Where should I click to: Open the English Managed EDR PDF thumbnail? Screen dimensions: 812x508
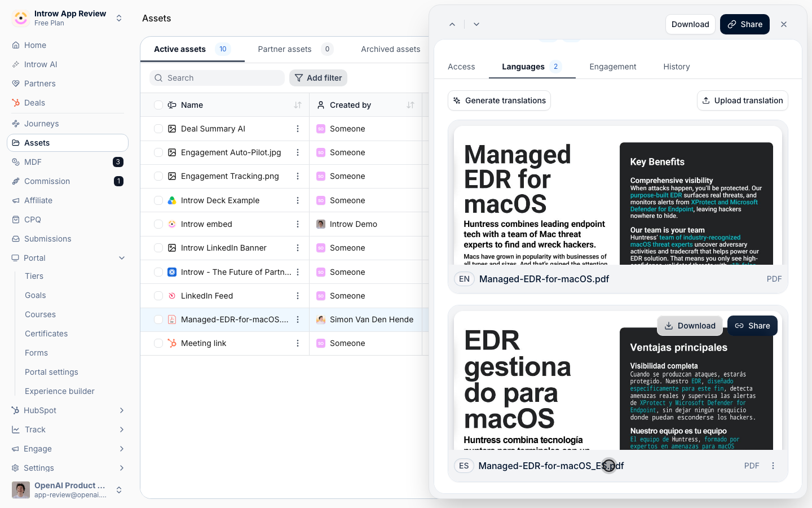pos(617,195)
